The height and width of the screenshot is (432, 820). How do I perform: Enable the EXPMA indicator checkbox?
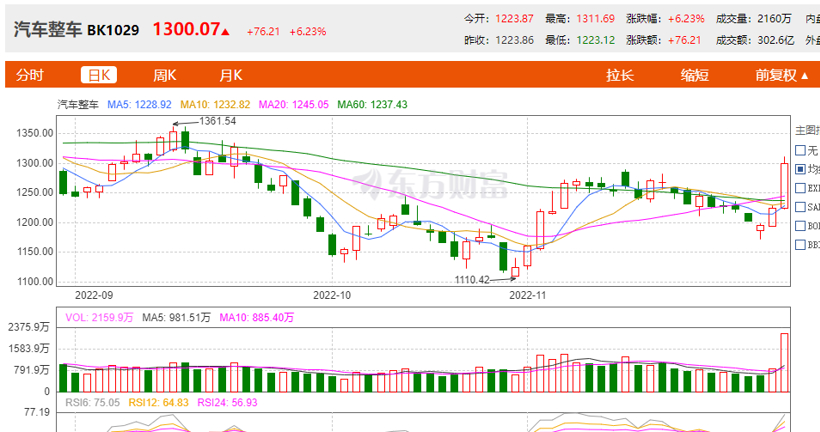800,187
